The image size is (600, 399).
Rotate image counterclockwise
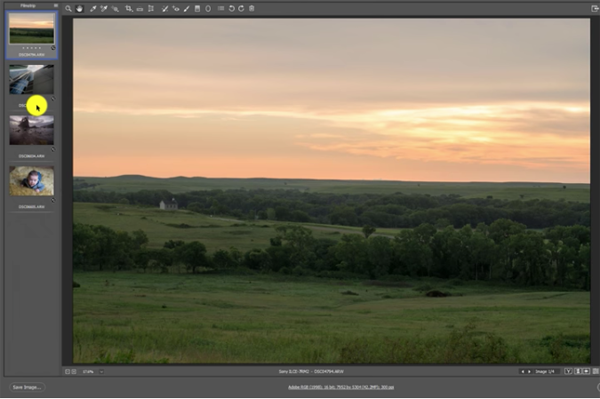[x=232, y=8]
